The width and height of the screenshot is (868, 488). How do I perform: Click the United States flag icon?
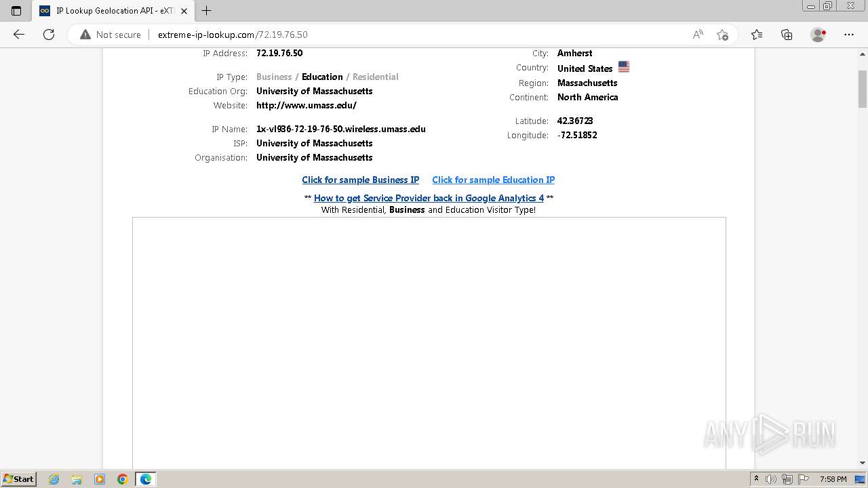coord(624,67)
